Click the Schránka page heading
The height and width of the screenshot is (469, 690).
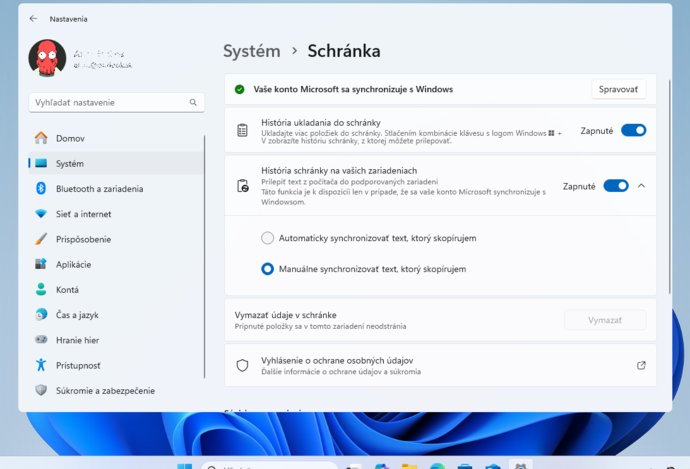(344, 51)
